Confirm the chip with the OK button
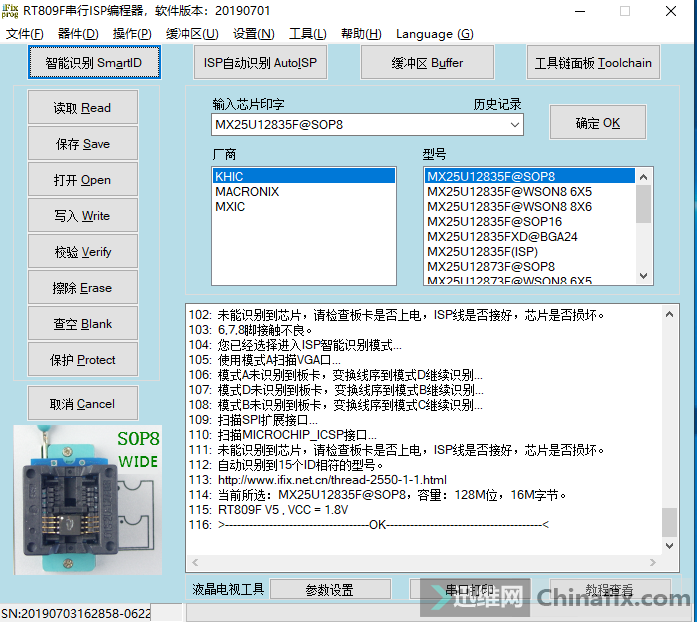Image resolution: width=697 pixels, height=622 pixels. click(597, 123)
